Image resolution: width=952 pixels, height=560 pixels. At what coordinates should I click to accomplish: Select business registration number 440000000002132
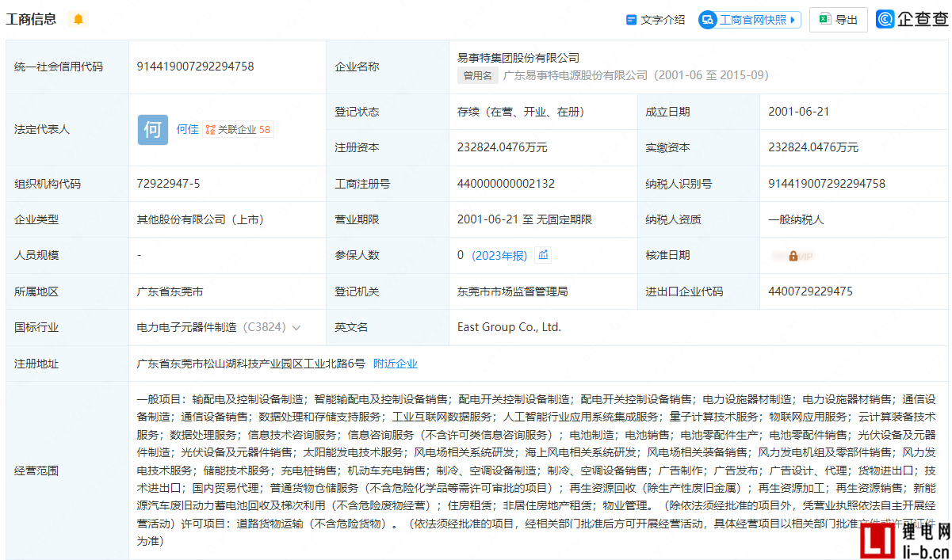click(x=506, y=184)
